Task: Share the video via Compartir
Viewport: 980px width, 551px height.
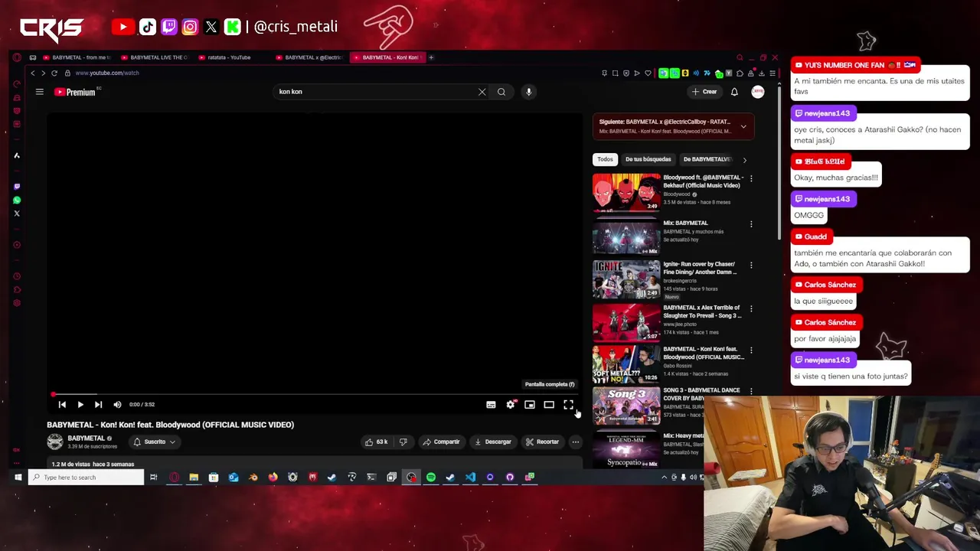Action: (x=441, y=442)
